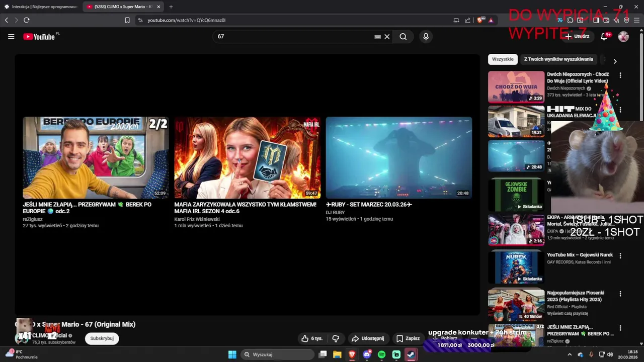Select the Wszystkie filter chip

(x=503, y=59)
